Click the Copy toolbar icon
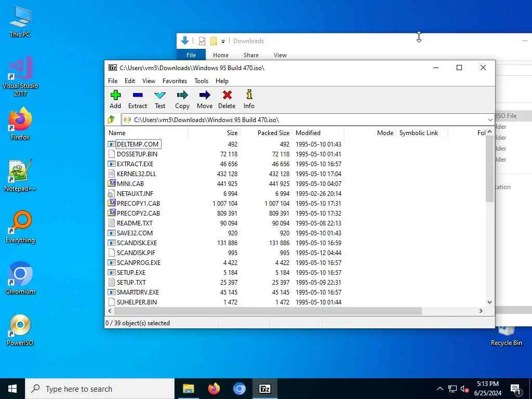Viewport: 532px width, 399px height. (x=182, y=99)
